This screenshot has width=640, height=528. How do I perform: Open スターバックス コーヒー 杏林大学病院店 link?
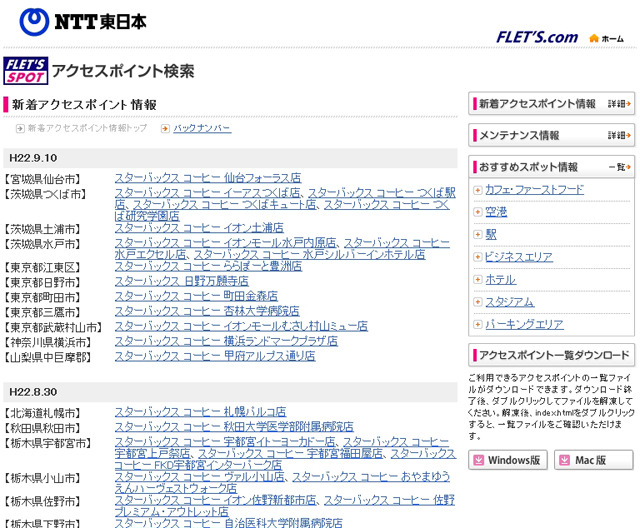207,311
